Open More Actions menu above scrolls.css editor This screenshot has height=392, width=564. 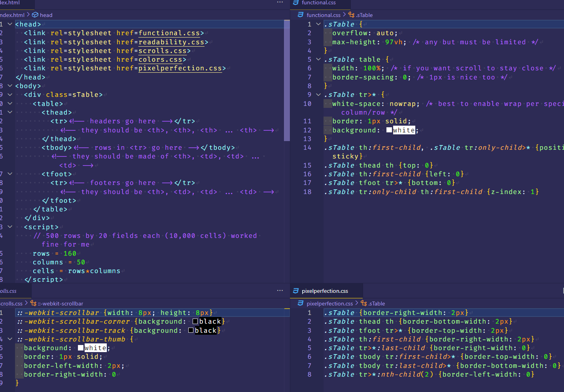(280, 290)
